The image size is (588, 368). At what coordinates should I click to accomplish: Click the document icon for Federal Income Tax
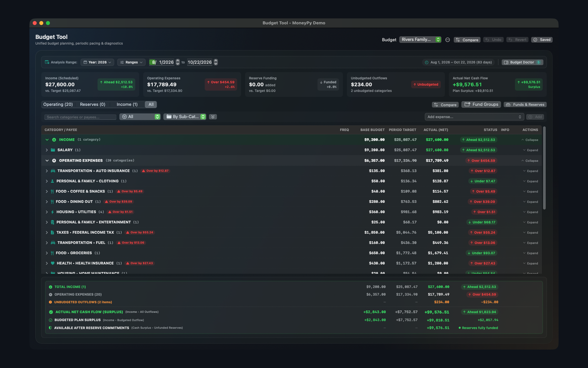(x=52, y=233)
